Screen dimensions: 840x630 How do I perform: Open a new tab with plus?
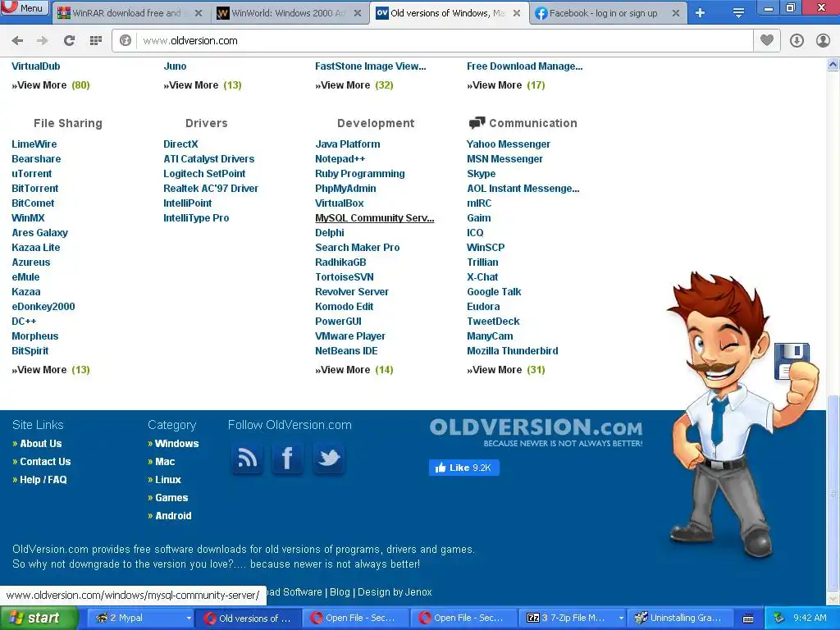point(700,13)
